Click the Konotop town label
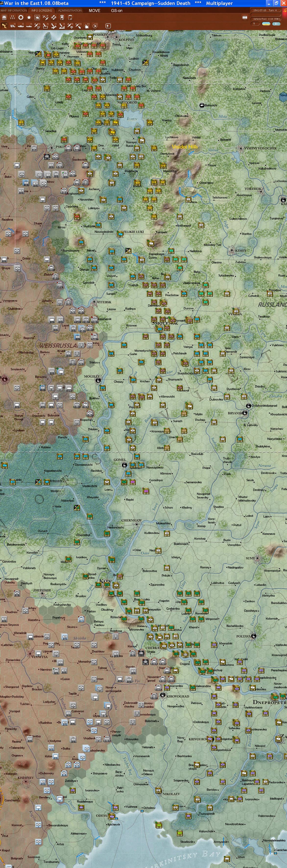Screen dimensions: 287x868 coord(200,538)
